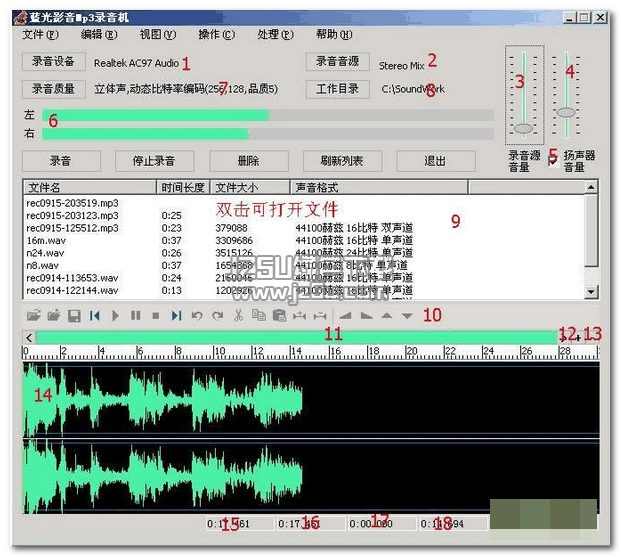Lower volume with the down triangle icon
The image size is (621, 557).
pyautogui.click(x=407, y=316)
